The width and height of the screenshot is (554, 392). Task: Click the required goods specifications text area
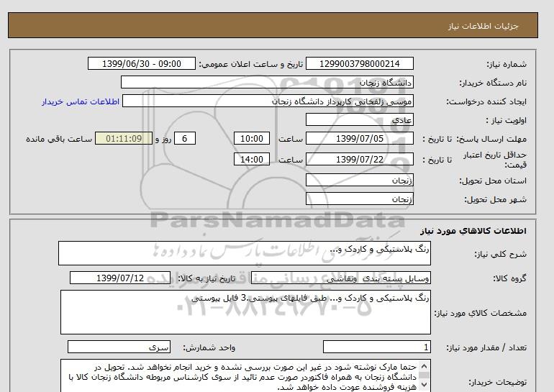(x=245, y=312)
